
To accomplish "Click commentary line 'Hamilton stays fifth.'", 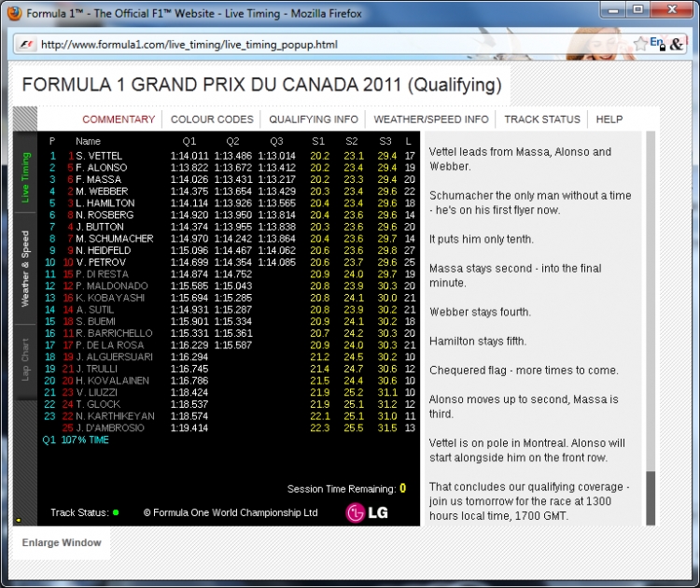I will pos(478,341).
